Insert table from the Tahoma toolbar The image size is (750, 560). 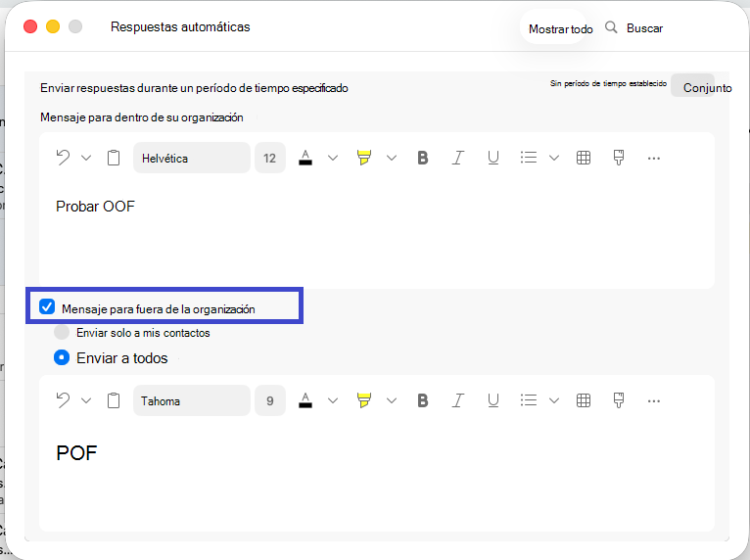pyautogui.click(x=584, y=400)
